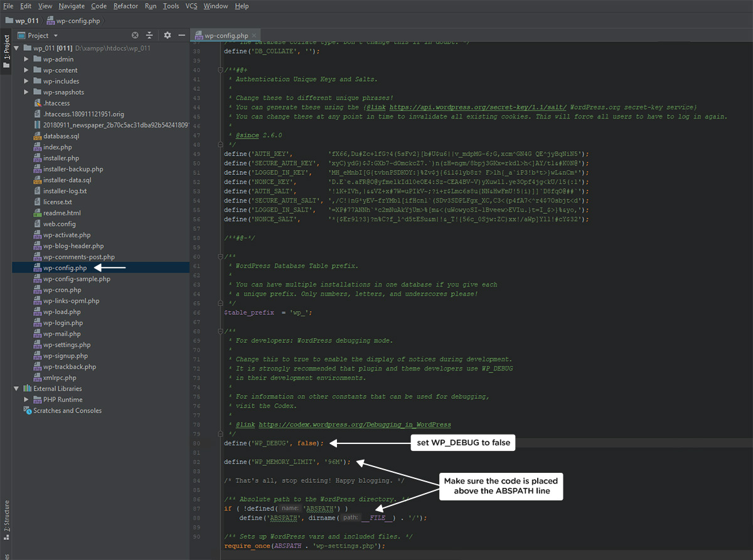Click the installer-data.sql file icon
Viewport: 753px width, 560px height.
click(x=37, y=180)
